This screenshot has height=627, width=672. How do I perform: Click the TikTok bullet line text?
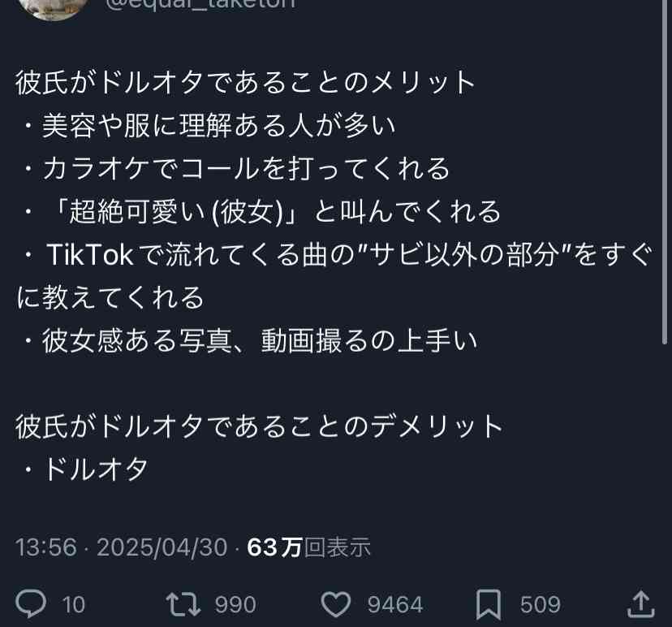(x=334, y=276)
